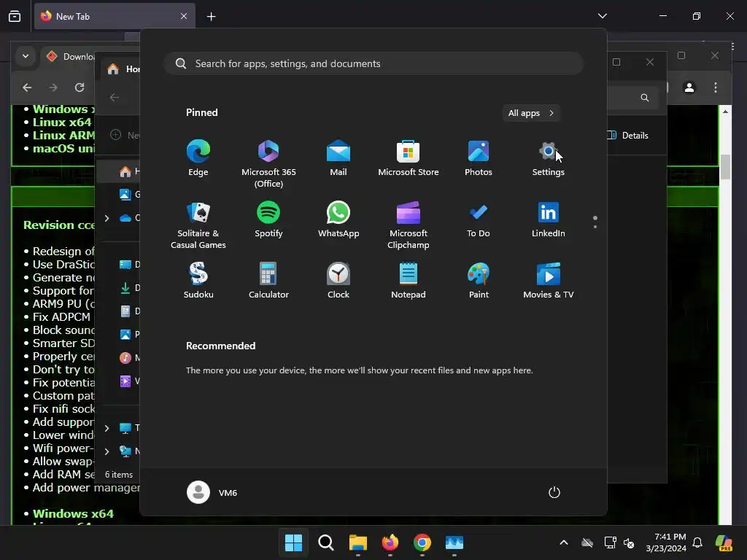Open Edge from pinned apps
Screen dimensions: 747x560
point(198,158)
